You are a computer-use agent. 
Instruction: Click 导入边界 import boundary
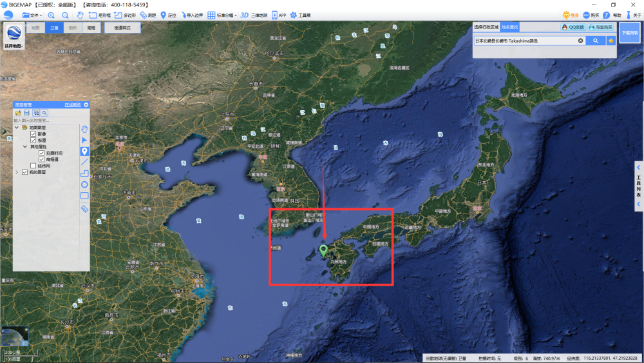pos(192,15)
